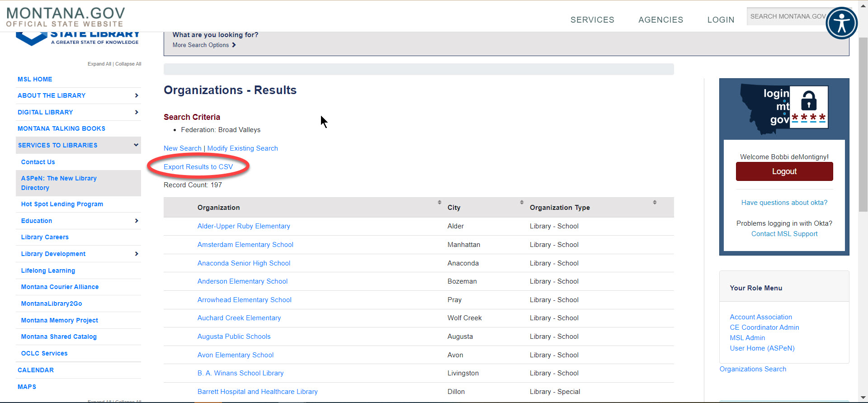The height and width of the screenshot is (403, 868).
Task: Open Account Association role link
Action: pyautogui.click(x=761, y=317)
